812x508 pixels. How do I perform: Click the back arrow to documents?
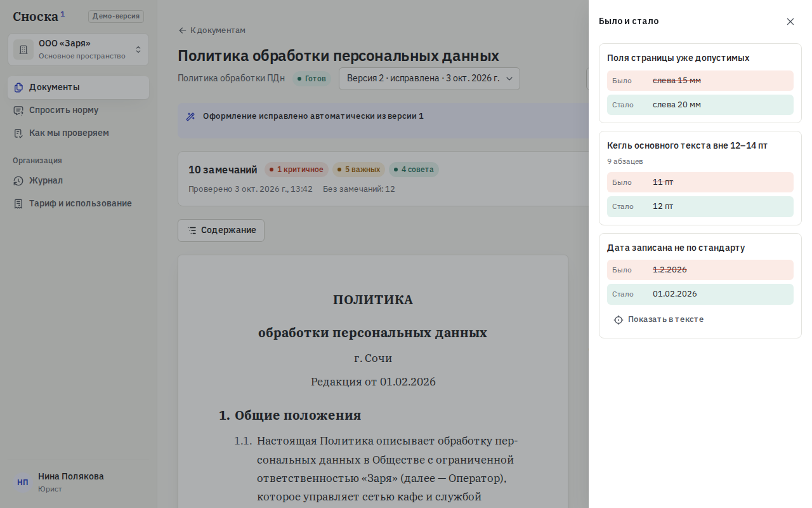click(183, 30)
